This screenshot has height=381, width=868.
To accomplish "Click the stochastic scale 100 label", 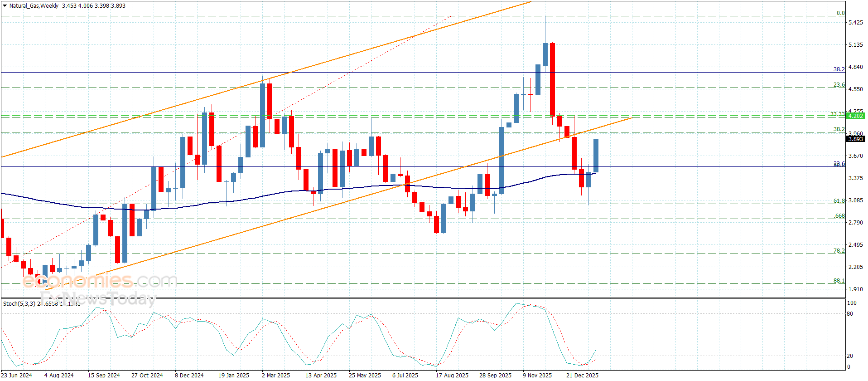I will pyautogui.click(x=852, y=303).
